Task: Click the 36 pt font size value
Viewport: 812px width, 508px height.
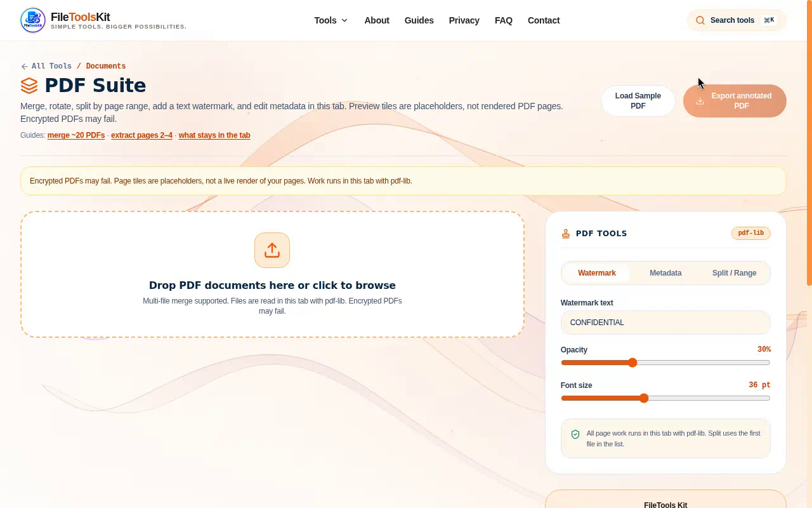Action: point(759,385)
